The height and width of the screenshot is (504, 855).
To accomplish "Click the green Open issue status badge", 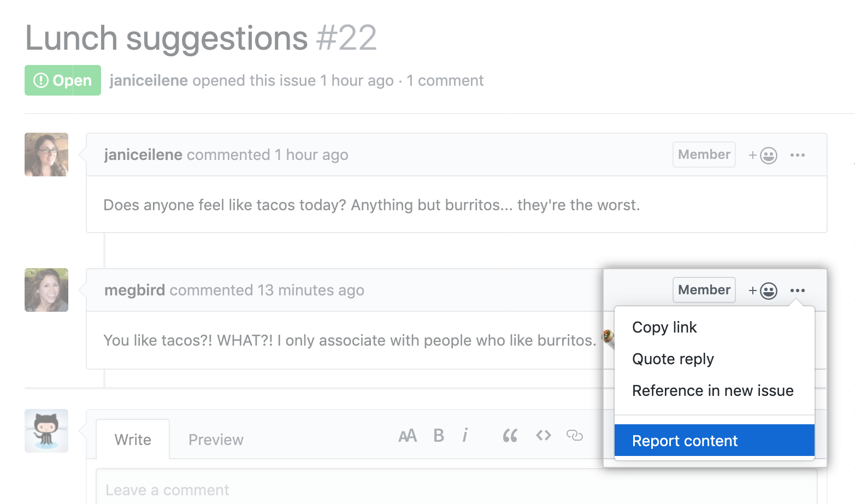I will pyautogui.click(x=62, y=80).
